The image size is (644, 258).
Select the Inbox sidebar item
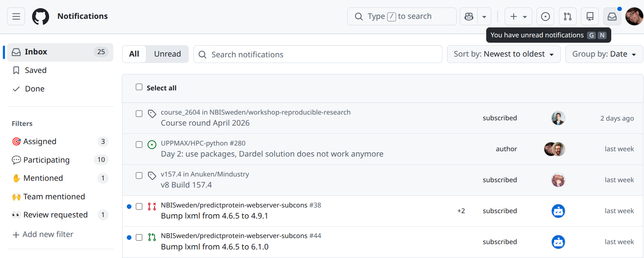click(x=60, y=52)
